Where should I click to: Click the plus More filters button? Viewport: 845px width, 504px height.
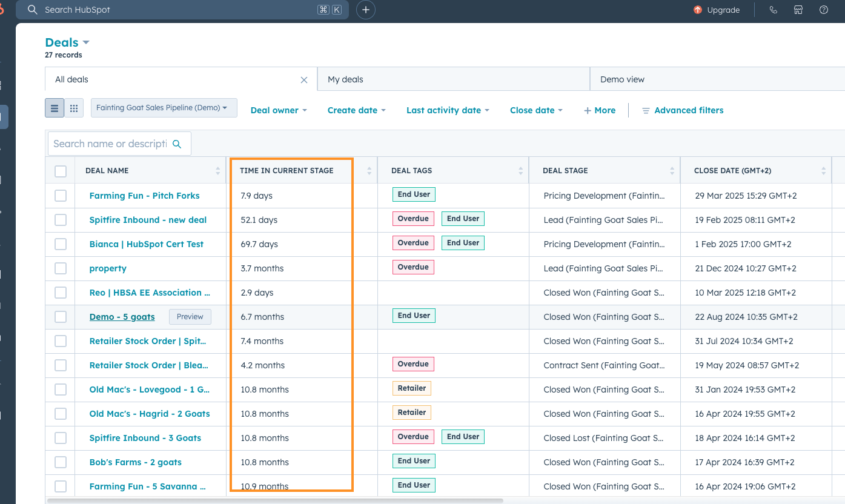[600, 110]
